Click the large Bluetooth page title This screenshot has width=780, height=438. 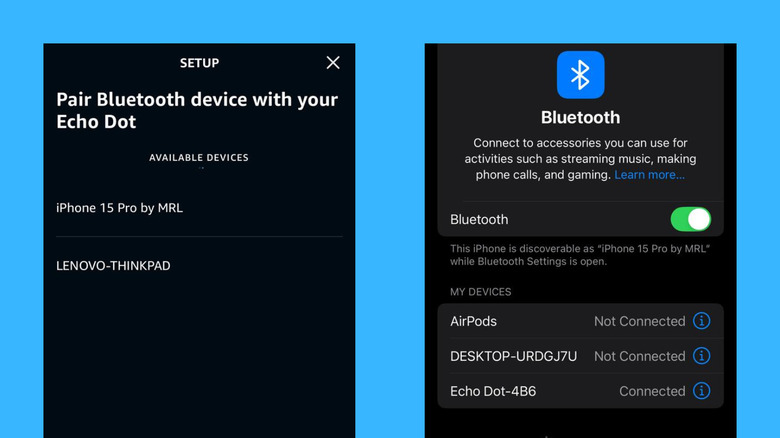pos(581,117)
